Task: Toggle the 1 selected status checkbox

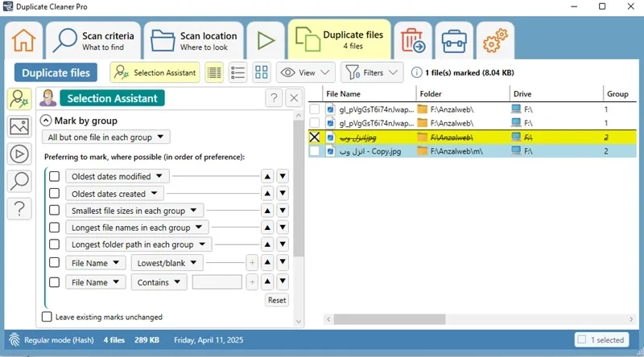Action: (581, 339)
